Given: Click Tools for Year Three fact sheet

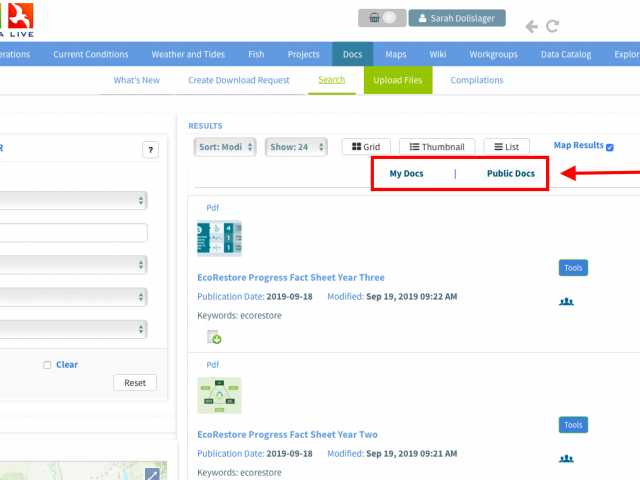Looking at the screenshot, I should coord(573,268).
